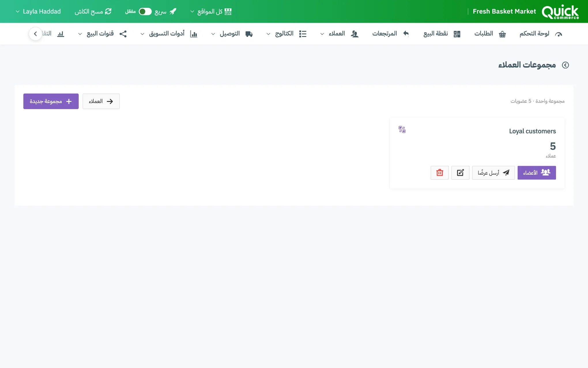
Task: Open the المرتجعات menu item
Action: click(391, 34)
